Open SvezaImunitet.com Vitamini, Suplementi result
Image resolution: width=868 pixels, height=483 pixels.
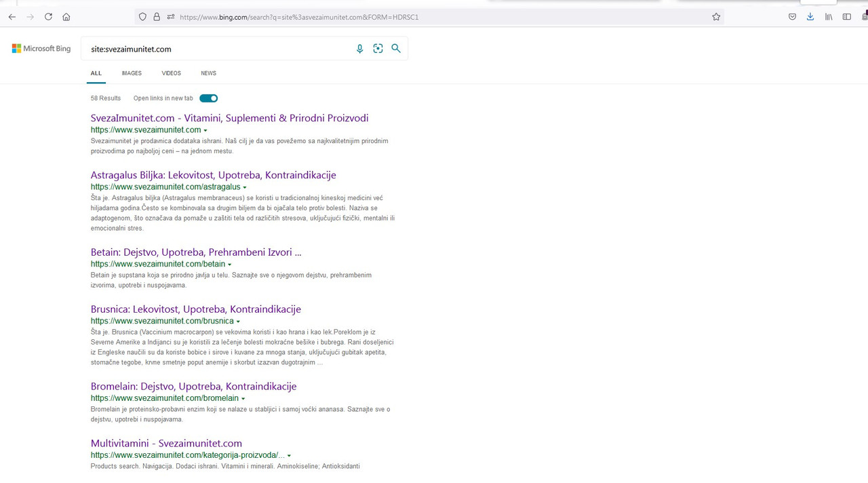[x=230, y=118]
